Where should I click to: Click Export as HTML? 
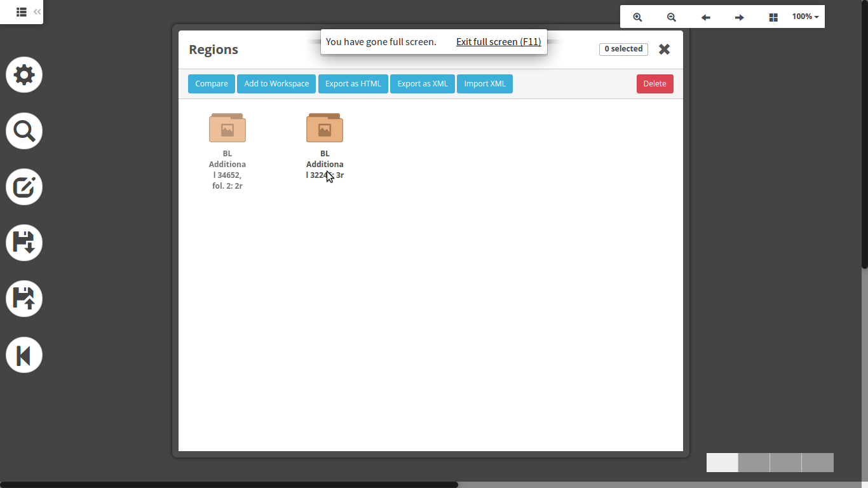tap(353, 84)
